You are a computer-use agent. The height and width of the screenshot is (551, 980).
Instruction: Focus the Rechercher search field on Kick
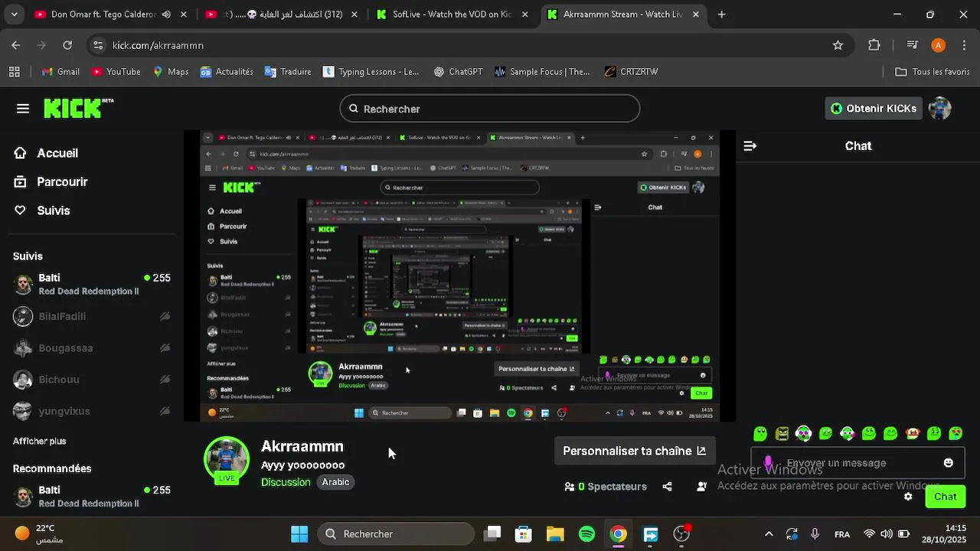click(x=490, y=109)
